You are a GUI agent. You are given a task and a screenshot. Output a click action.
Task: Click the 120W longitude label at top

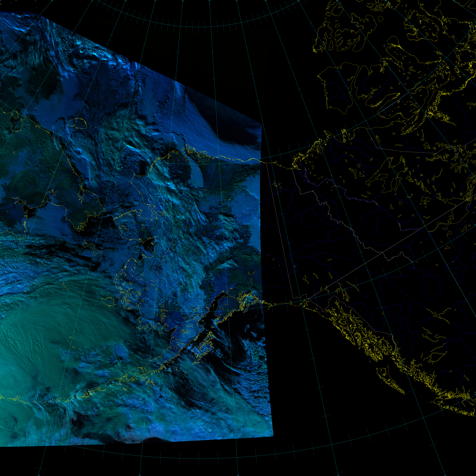(298, 1)
